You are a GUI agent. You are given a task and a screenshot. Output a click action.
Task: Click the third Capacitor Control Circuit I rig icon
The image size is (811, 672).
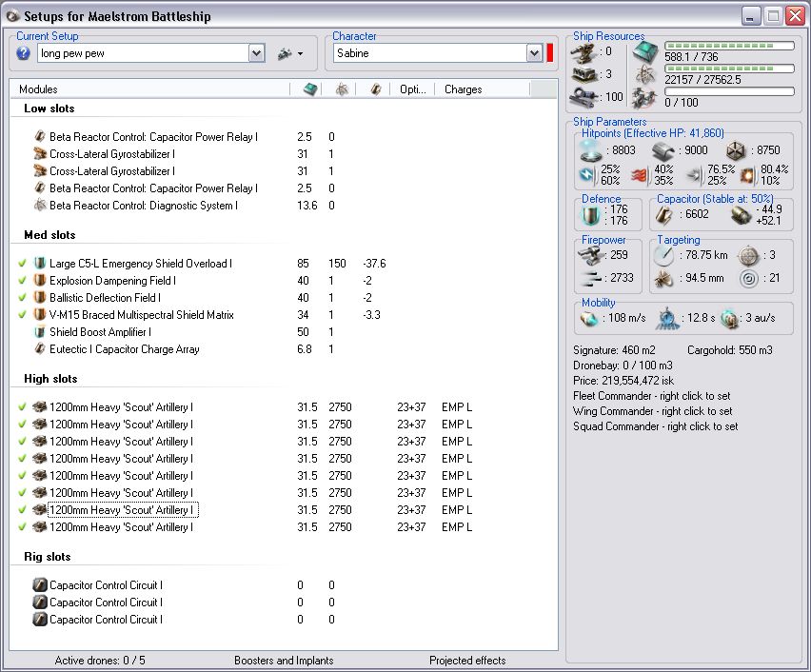[x=40, y=620]
